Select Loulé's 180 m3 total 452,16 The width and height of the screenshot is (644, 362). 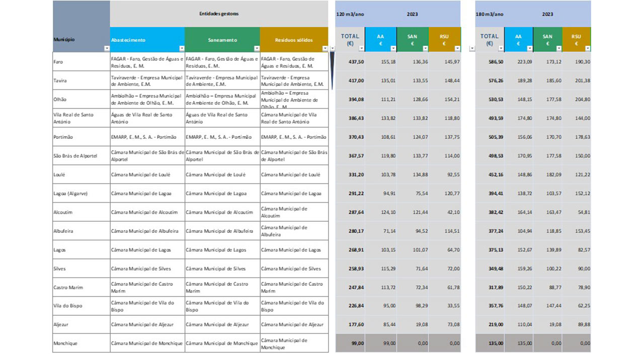tap(490, 174)
